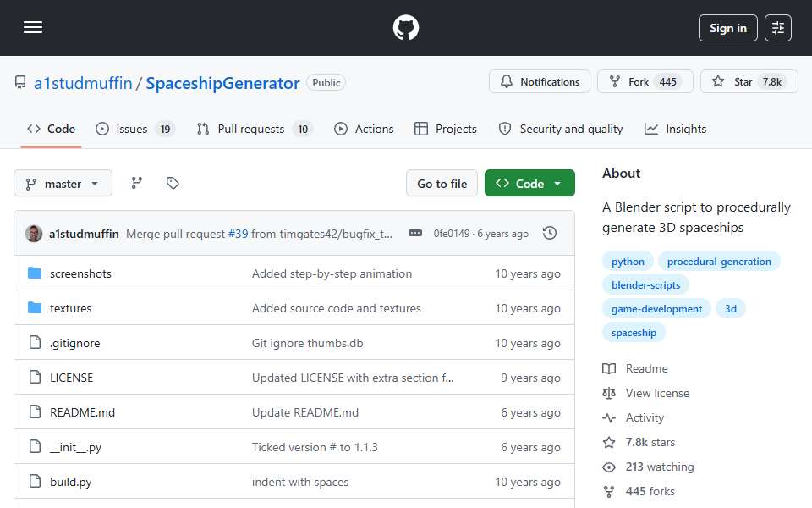Screen dimensions: 812x508
Task: Open commit history clock icon
Action: 550,234
